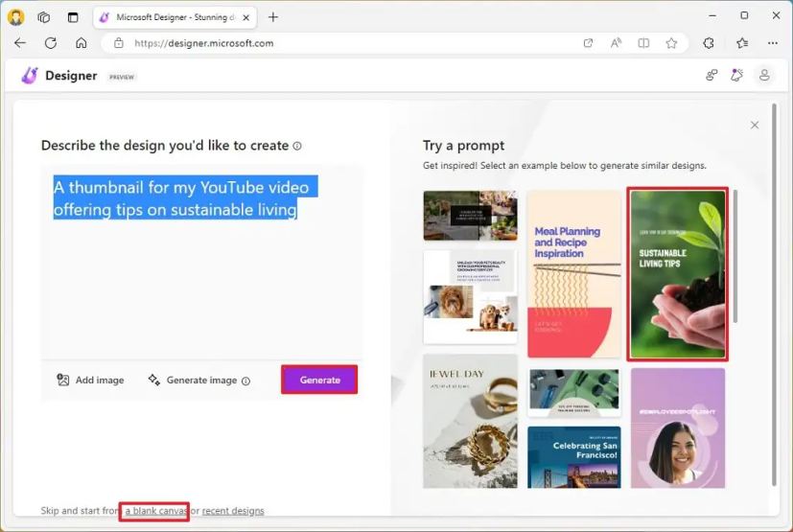Open the recent designs link

point(233,511)
